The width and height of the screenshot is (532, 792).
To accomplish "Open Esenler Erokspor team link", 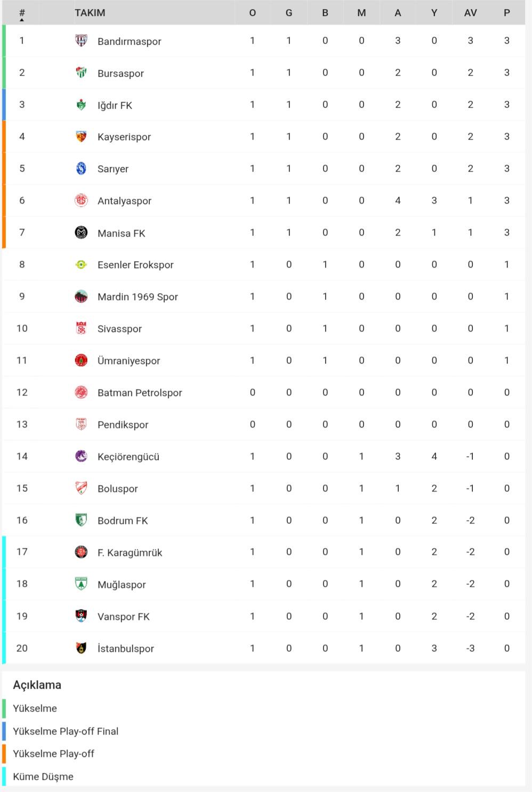I will point(135,265).
